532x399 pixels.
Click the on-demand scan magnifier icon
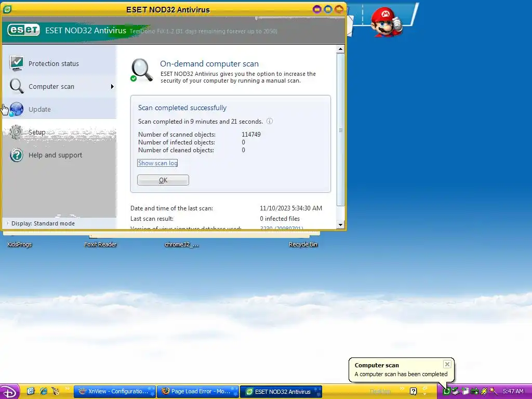pos(142,70)
